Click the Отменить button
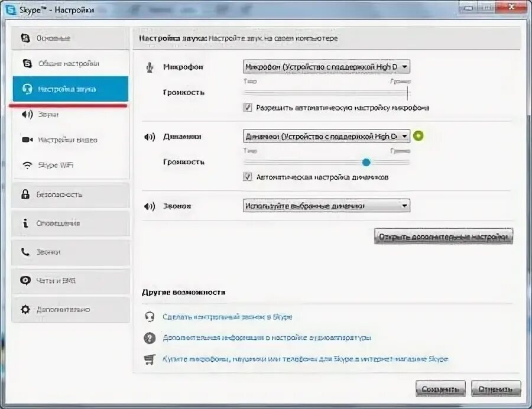The height and width of the screenshot is (409, 532). (x=496, y=389)
